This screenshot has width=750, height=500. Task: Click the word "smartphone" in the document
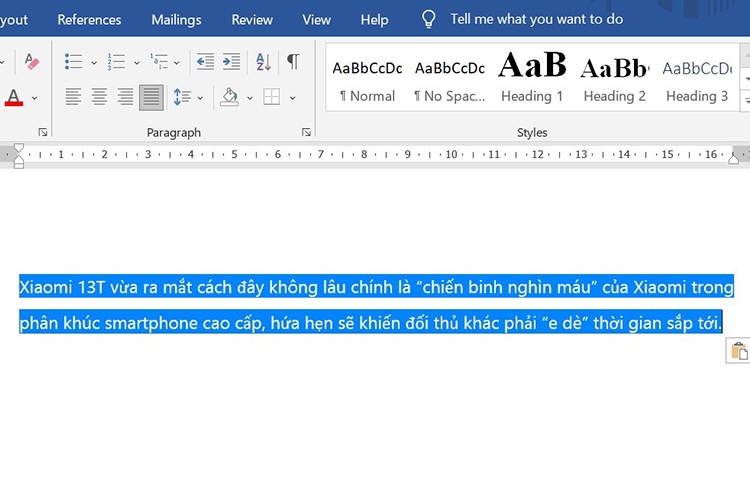point(152,323)
